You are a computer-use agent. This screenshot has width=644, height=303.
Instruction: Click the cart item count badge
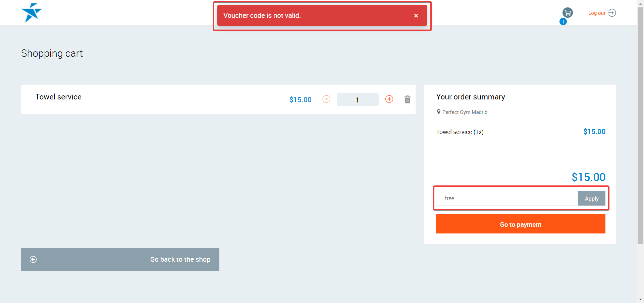pyautogui.click(x=563, y=21)
